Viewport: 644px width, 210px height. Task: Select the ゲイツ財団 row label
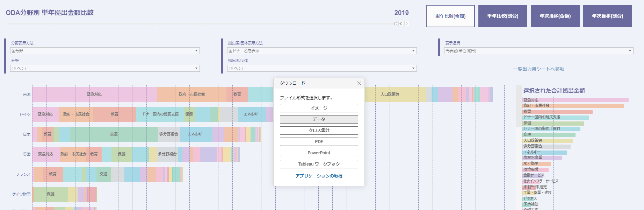click(21, 195)
